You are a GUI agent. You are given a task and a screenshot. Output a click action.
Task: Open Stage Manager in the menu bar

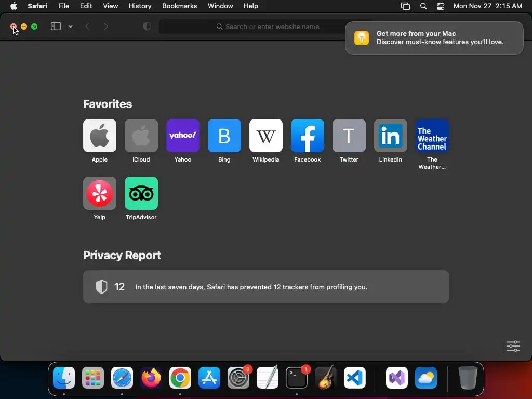(x=405, y=6)
